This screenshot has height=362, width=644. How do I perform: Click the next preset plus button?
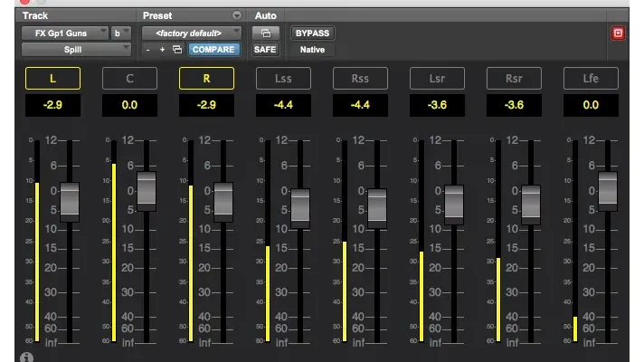click(162, 50)
